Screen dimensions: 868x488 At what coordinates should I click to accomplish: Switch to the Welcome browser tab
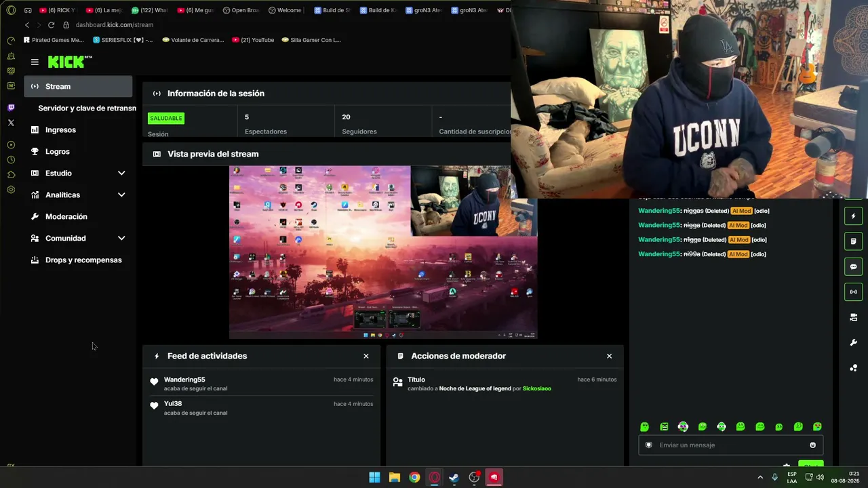pos(285,10)
